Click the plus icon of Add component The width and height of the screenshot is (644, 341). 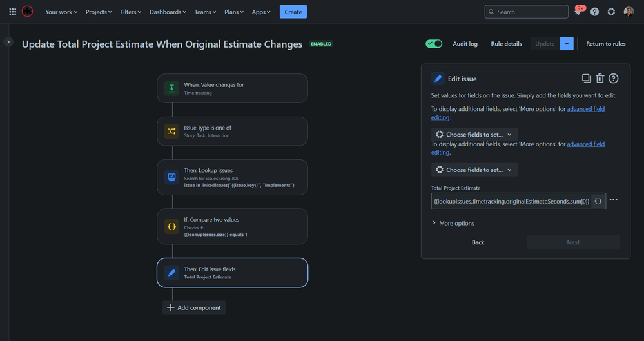(x=170, y=307)
